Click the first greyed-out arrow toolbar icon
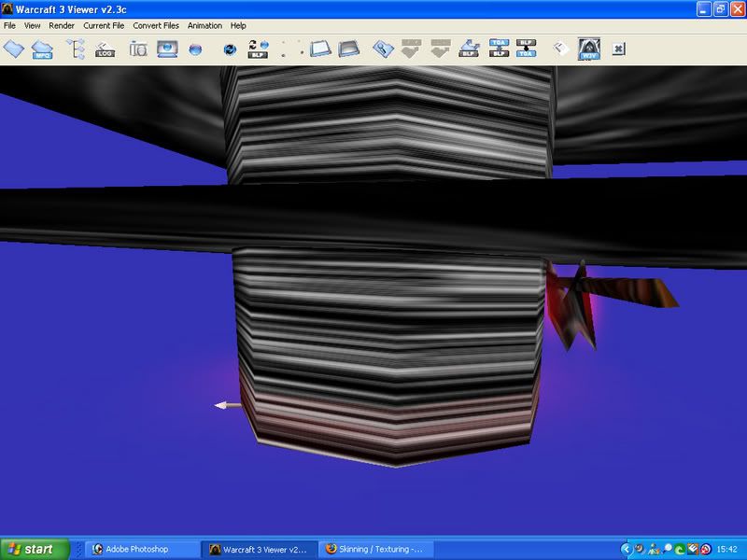Screen dimensions: 747x560 [x=411, y=49]
